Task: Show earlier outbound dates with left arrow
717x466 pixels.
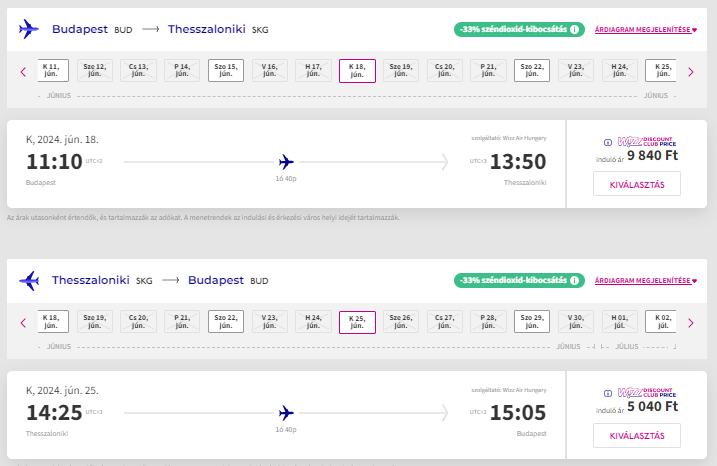Action: [x=23, y=72]
